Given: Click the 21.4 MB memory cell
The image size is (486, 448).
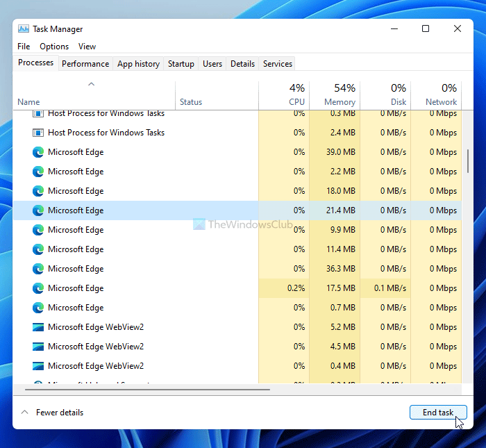Looking at the screenshot, I should [335, 211].
